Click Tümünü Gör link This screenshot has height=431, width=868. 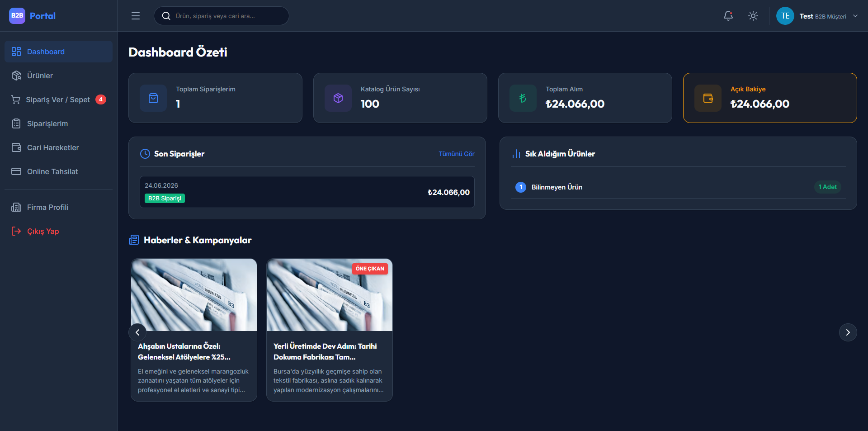(457, 154)
